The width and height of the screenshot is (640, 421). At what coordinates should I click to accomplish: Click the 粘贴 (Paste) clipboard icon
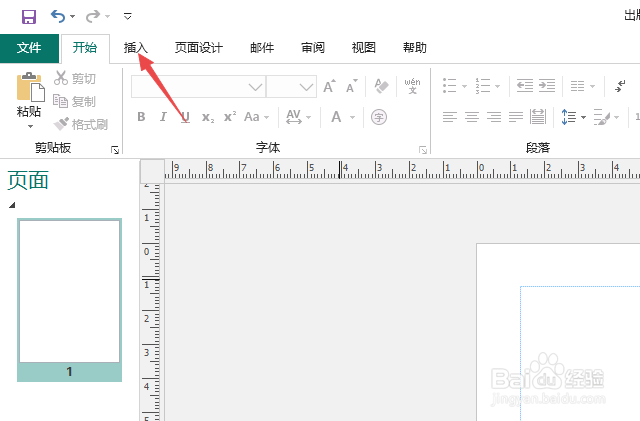[30, 87]
